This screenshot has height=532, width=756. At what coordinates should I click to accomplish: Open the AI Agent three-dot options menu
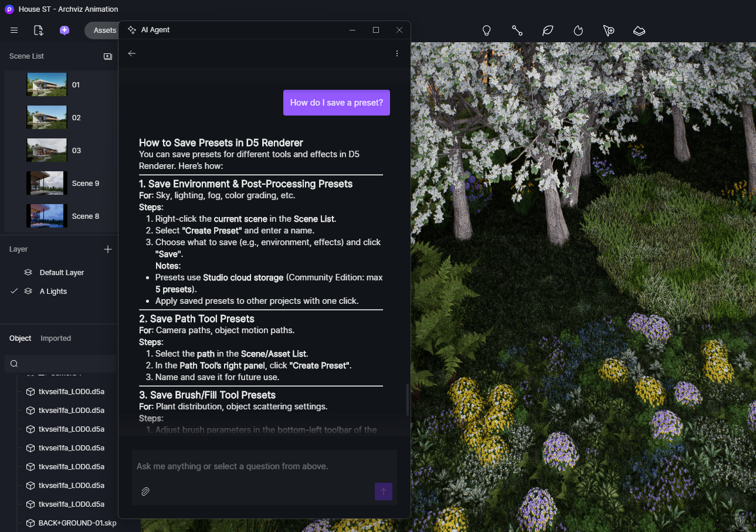click(397, 53)
